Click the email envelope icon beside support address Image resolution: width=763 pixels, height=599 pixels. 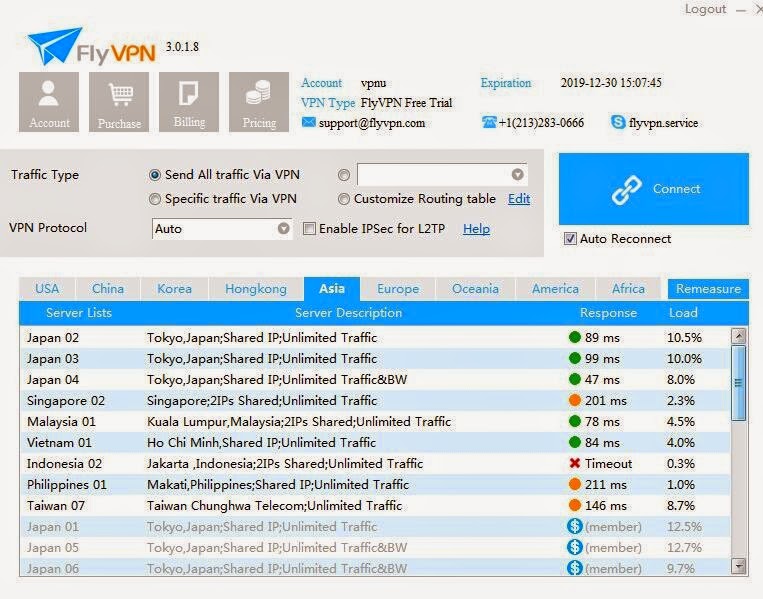pos(309,122)
